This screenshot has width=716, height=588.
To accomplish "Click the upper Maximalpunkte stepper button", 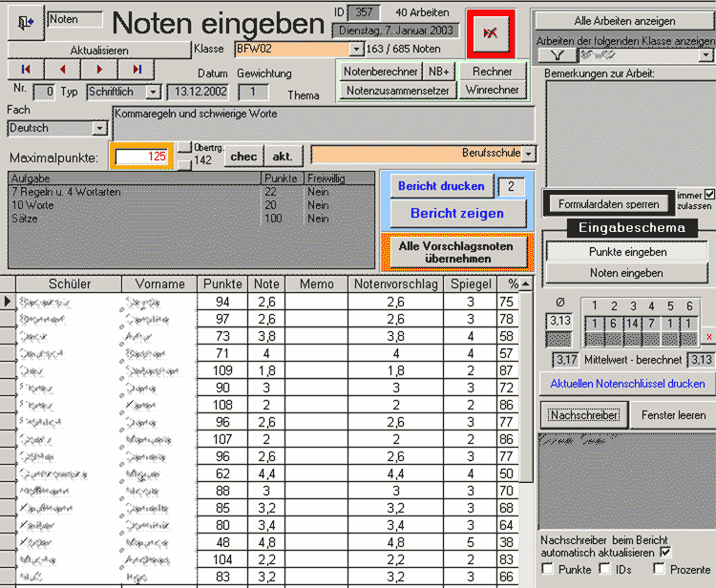I will click(x=185, y=147).
